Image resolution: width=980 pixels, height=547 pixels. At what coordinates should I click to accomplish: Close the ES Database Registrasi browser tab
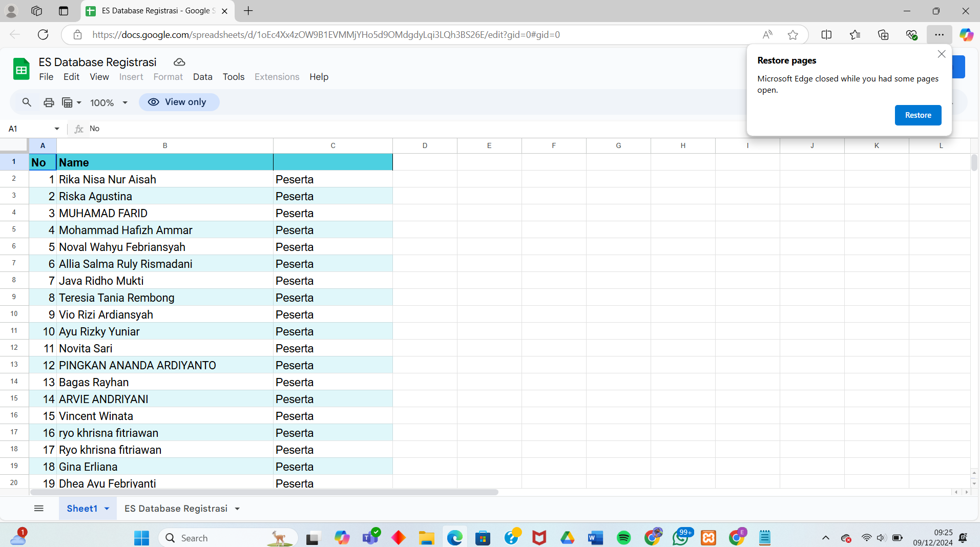coord(224,11)
